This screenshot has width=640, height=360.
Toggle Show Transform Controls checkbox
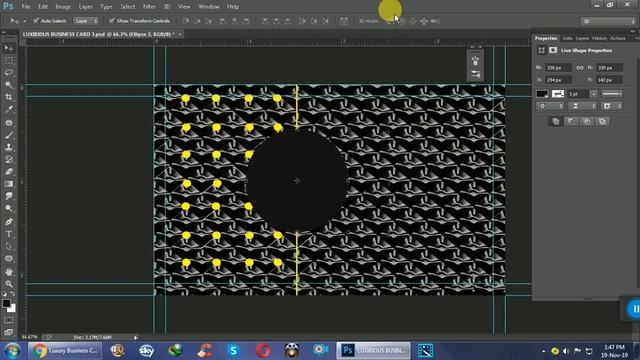tap(112, 20)
